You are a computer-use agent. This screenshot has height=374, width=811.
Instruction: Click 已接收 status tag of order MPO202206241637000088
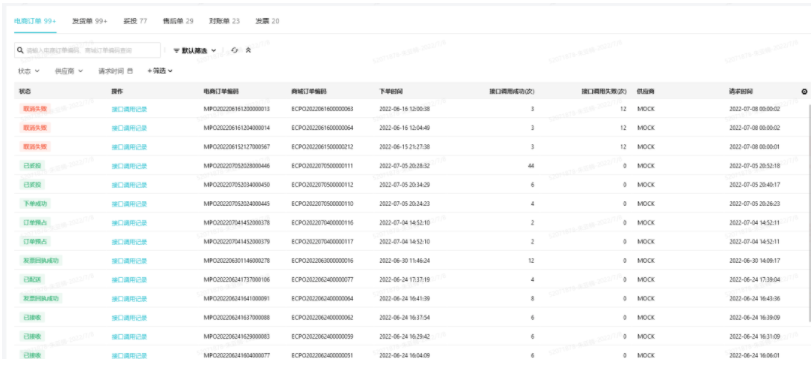point(32,317)
